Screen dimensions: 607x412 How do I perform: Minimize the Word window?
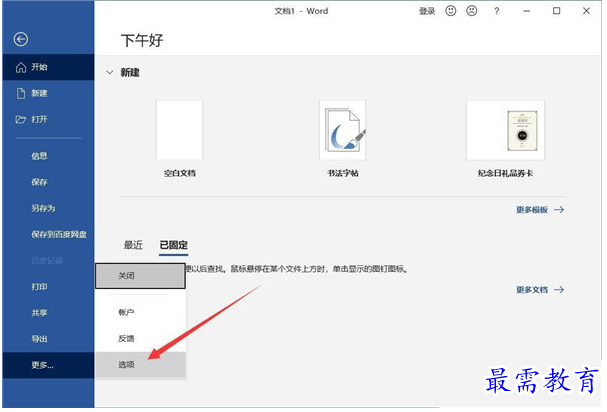click(x=526, y=11)
